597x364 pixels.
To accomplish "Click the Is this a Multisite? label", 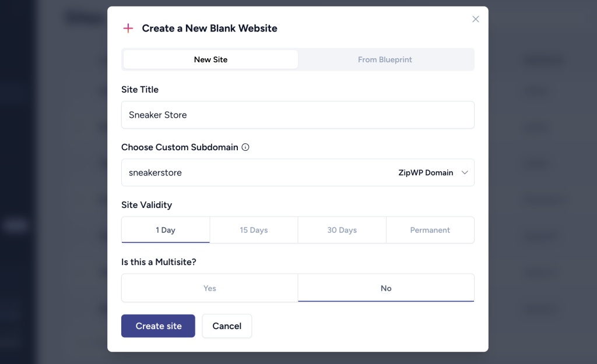I will point(159,262).
